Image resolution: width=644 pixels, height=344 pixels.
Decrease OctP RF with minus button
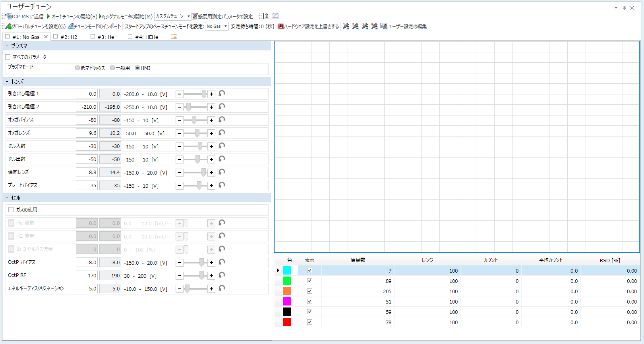pyautogui.click(x=180, y=276)
